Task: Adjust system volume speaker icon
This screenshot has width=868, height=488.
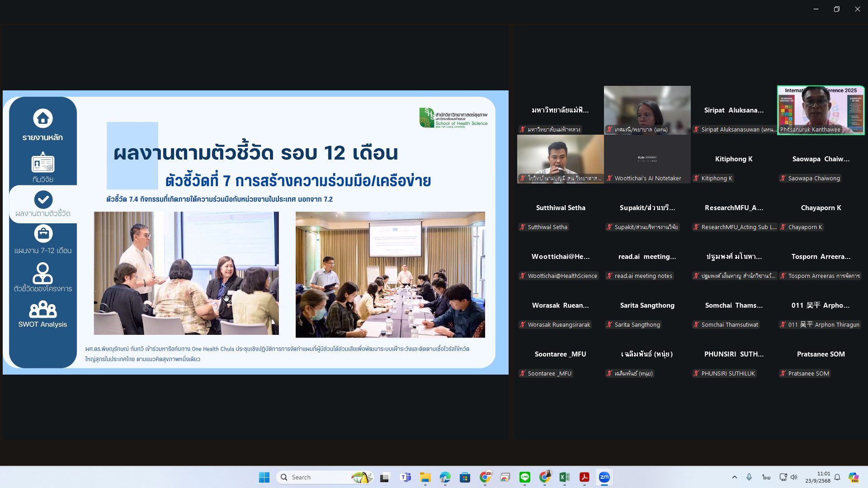Action: click(794, 477)
